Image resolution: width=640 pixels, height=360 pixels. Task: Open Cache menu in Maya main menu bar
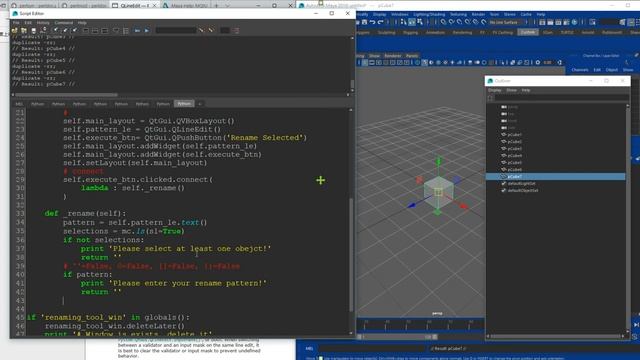click(x=526, y=14)
